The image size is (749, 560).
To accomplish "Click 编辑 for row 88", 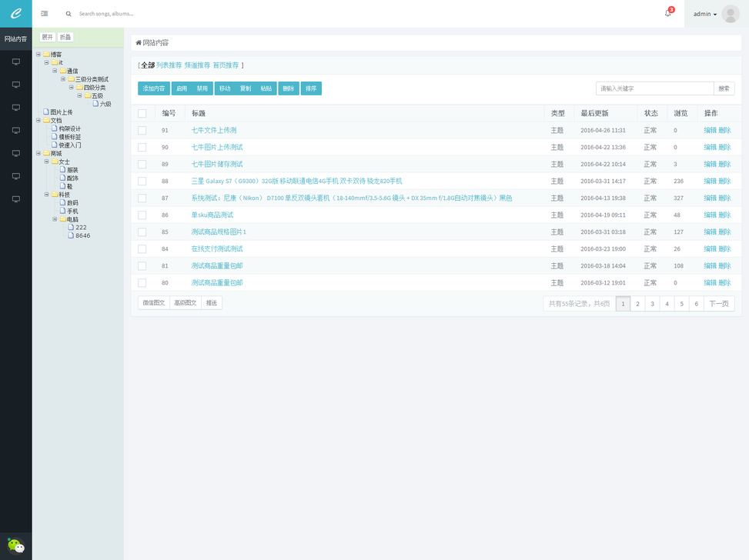I will pyautogui.click(x=710, y=181).
